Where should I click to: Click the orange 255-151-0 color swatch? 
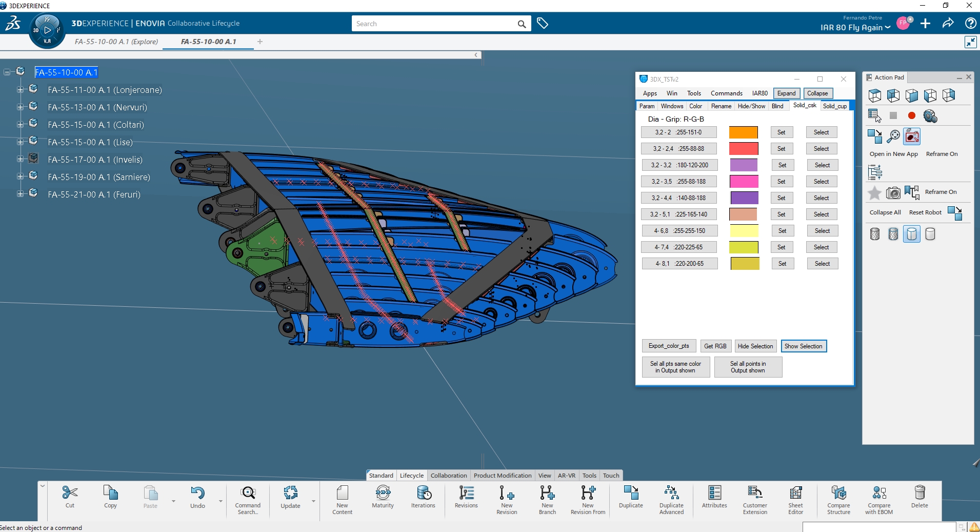[x=743, y=132]
